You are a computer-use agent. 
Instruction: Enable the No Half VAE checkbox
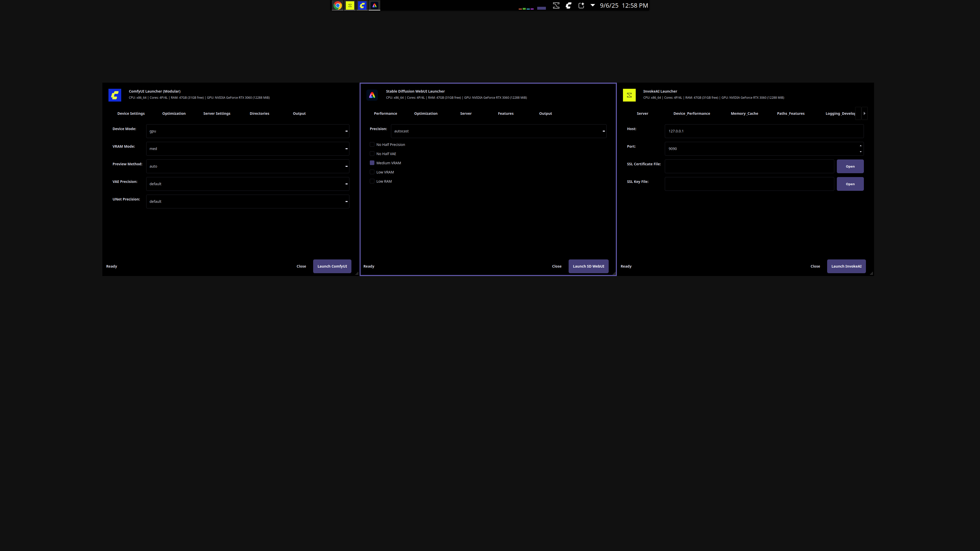(x=372, y=154)
